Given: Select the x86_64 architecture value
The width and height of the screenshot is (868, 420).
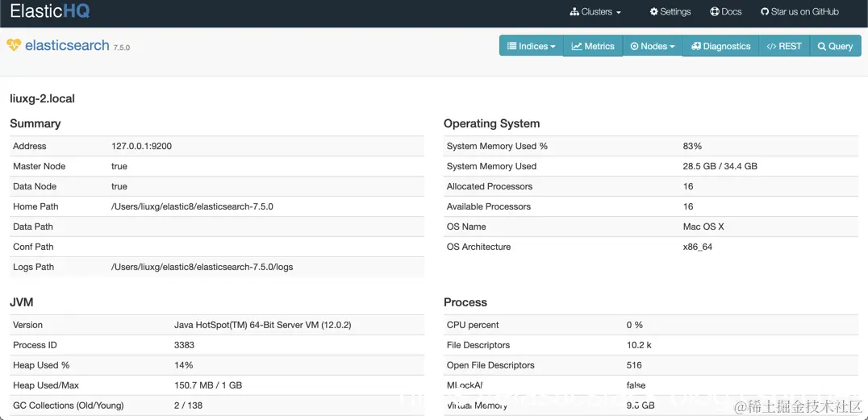Looking at the screenshot, I should click(698, 247).
